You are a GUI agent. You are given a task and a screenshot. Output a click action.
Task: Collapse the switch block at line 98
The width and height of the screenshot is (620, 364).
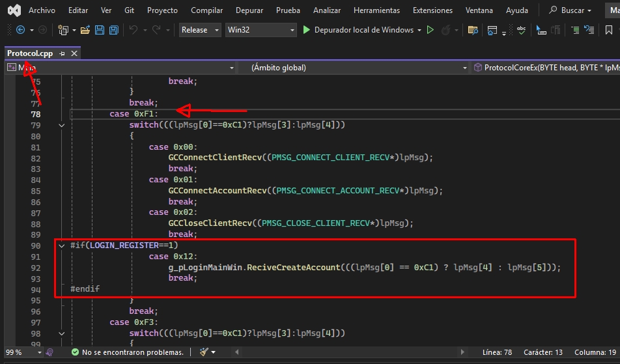coord(62,333)
